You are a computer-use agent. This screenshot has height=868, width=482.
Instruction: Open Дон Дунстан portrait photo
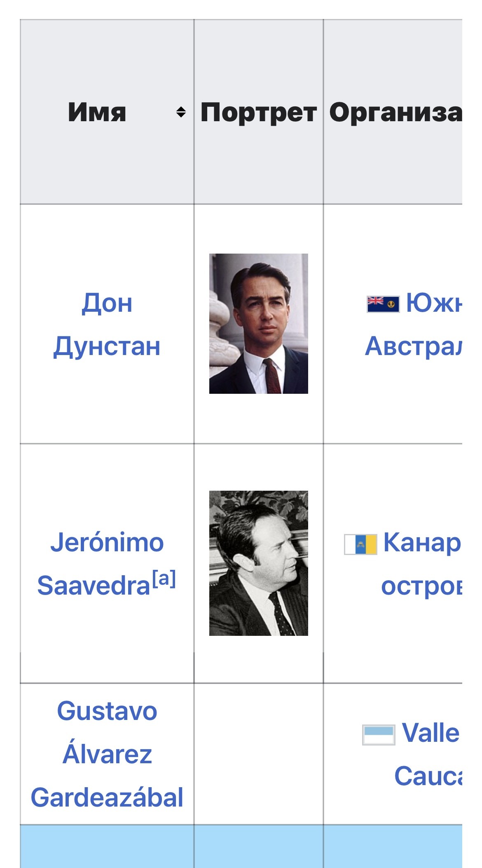(x=259, y=324)
